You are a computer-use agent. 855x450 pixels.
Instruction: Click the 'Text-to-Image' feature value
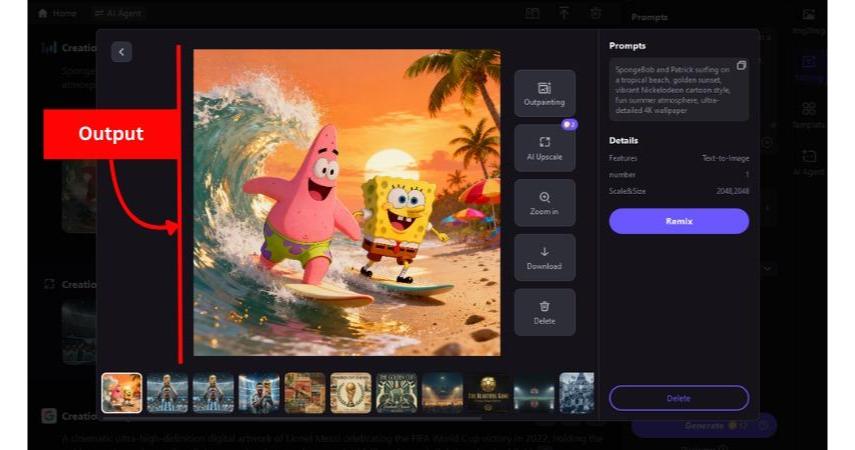(725, 158)
